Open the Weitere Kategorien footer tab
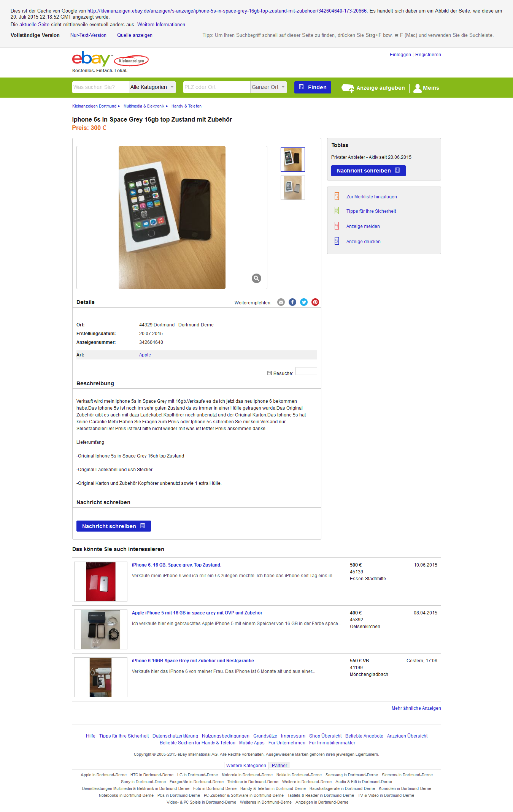The width and height of the screenshot is (513, 812). pos(246,766)
